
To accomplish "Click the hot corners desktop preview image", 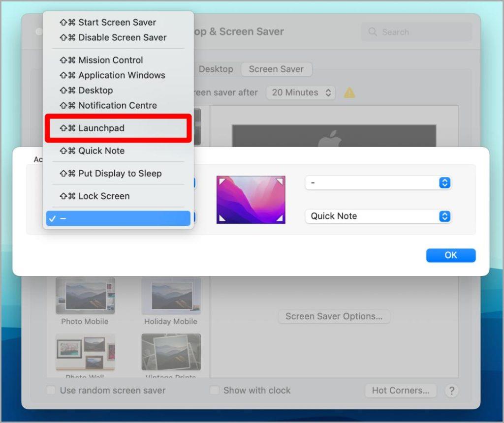I will [251, 200].
